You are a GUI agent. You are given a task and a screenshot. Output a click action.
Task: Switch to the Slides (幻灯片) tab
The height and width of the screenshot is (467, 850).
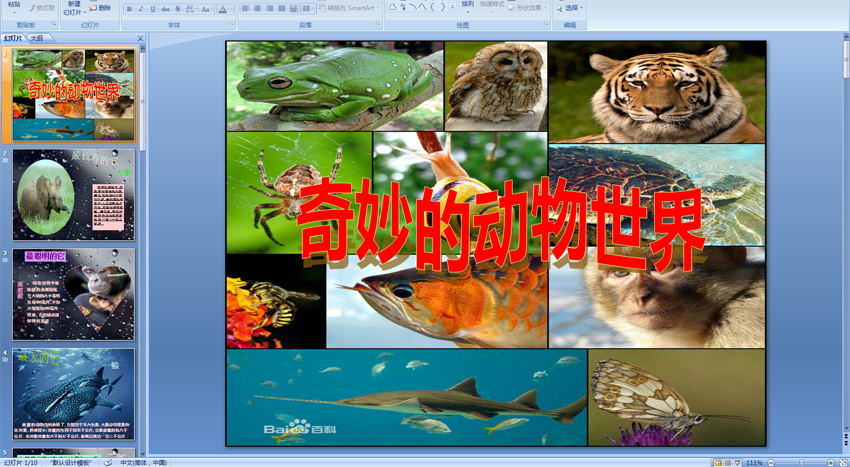[13, 39]
